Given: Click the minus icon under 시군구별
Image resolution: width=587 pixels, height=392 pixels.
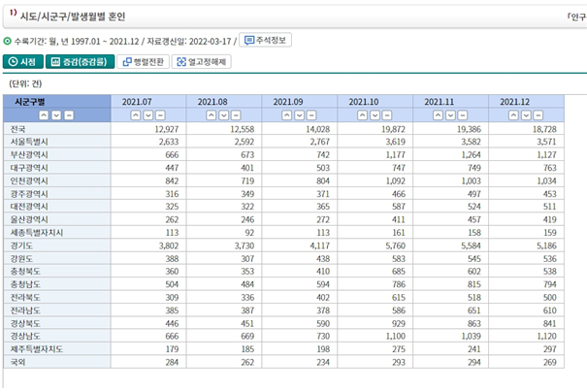Looking at the screenshot, I should click(69, 115).
